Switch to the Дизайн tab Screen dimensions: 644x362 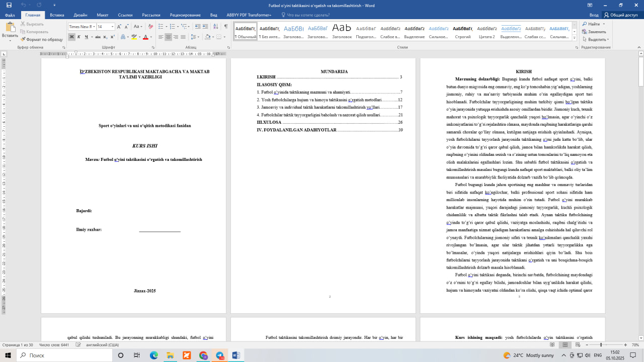(80, 15)
